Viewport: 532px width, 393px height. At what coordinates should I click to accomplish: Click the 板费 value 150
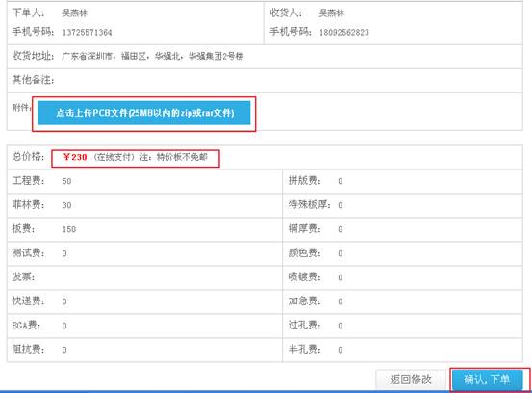pos(69,229)
